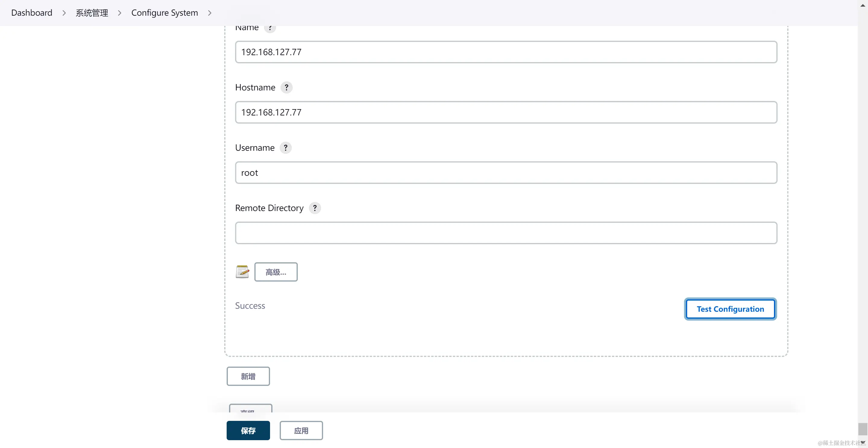Image resolution: width=868 pixels, height=448 pixels.
Task: Show help for Remote Directory
Action: point(315,208)
